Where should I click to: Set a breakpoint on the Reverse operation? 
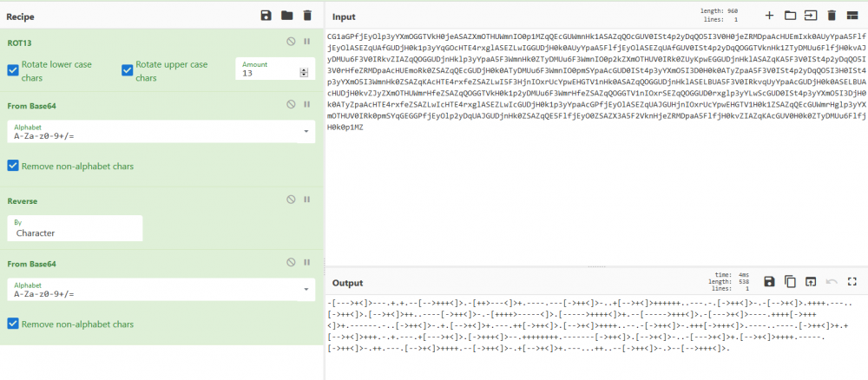click(307, 200)
